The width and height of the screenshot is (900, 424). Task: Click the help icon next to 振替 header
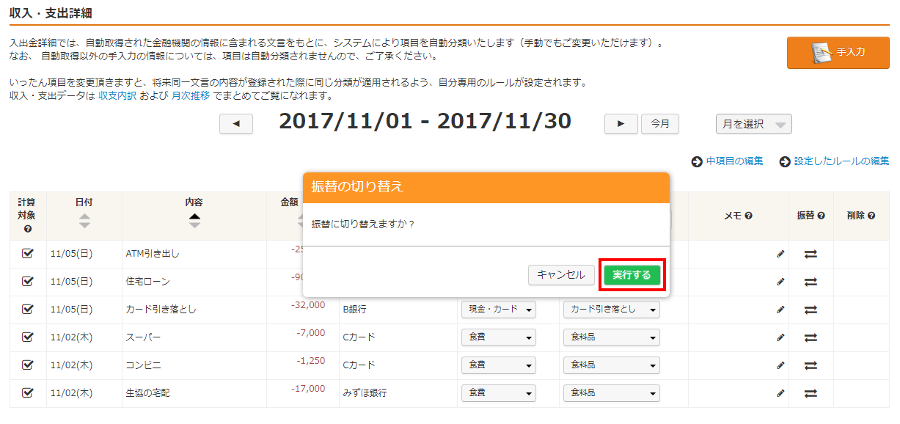tap(821, 216)
